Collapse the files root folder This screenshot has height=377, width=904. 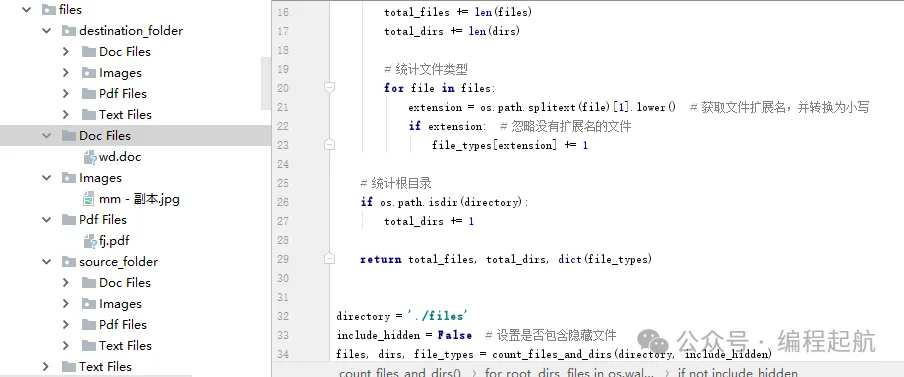(x=26, y=10)
